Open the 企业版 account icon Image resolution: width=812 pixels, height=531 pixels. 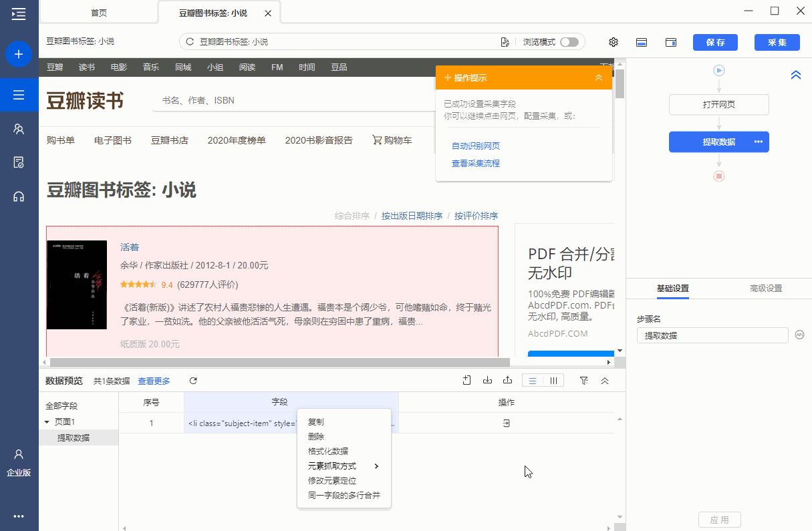[x=19, y=463]
